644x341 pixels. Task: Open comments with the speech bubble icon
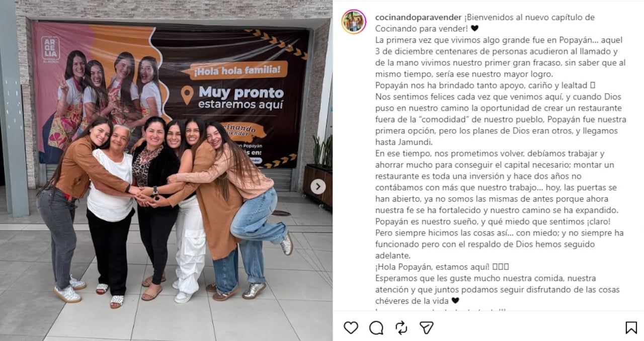point(376,328)
